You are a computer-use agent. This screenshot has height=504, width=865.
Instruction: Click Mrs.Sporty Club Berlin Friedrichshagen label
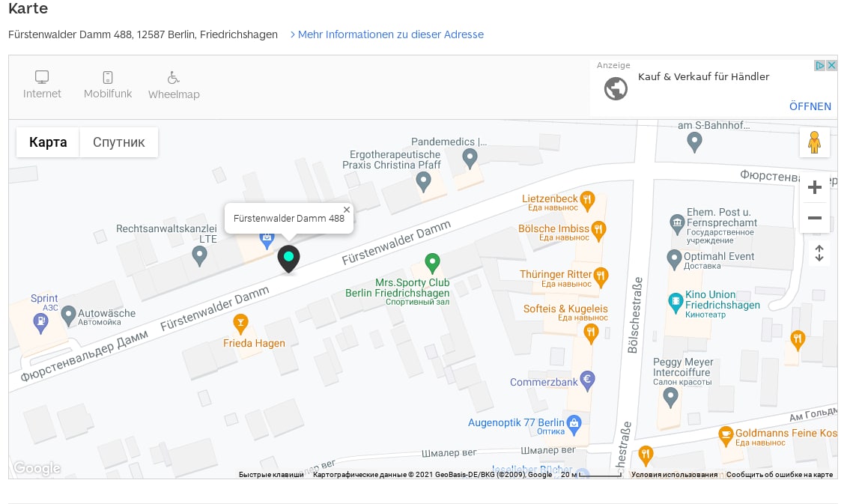point(398,288)
